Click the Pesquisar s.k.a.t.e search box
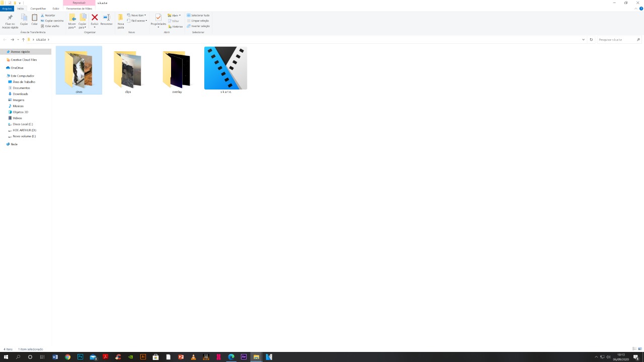This screenshot has height=362, width=644. pyautogui.click(x=619, y=40)
